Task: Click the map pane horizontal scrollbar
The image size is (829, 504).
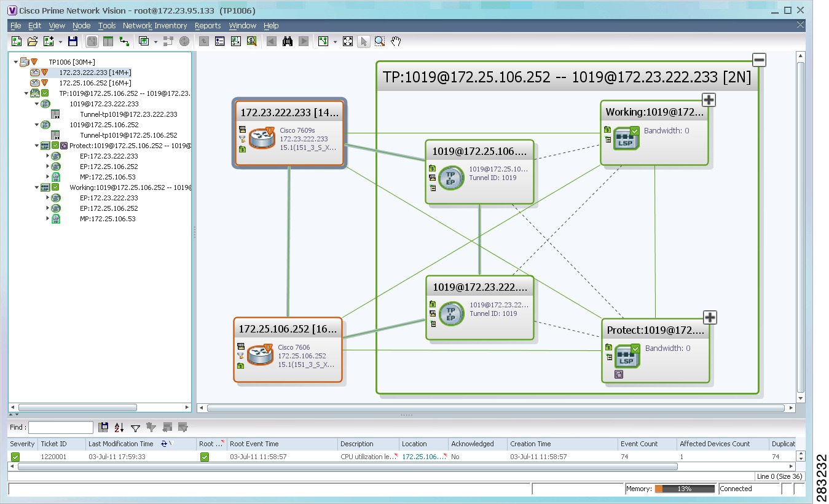Action: (x=495, y=408)
